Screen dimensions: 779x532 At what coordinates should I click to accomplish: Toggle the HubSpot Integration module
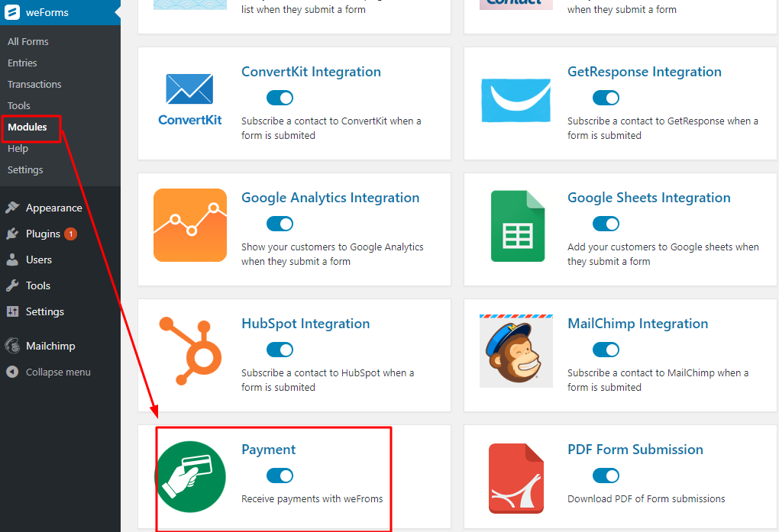pos(280,350)
